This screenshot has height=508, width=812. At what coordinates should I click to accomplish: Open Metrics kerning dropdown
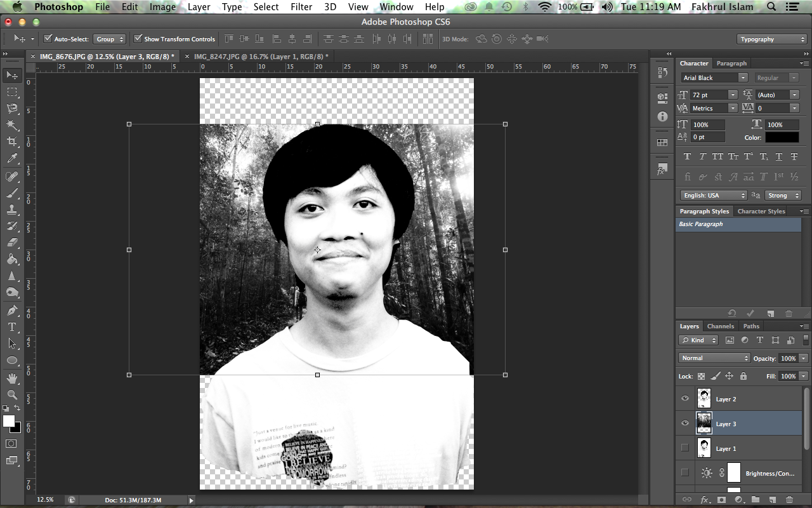pos(733,109)
